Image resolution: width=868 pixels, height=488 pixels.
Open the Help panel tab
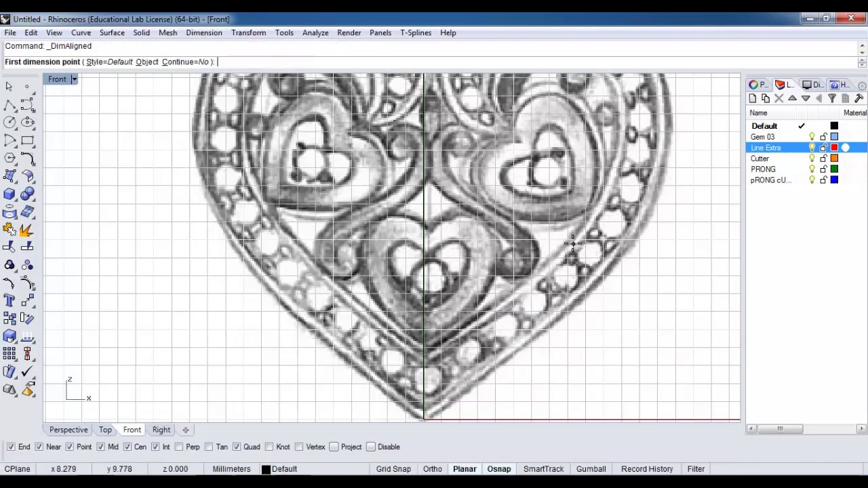(x=839, y=85)
